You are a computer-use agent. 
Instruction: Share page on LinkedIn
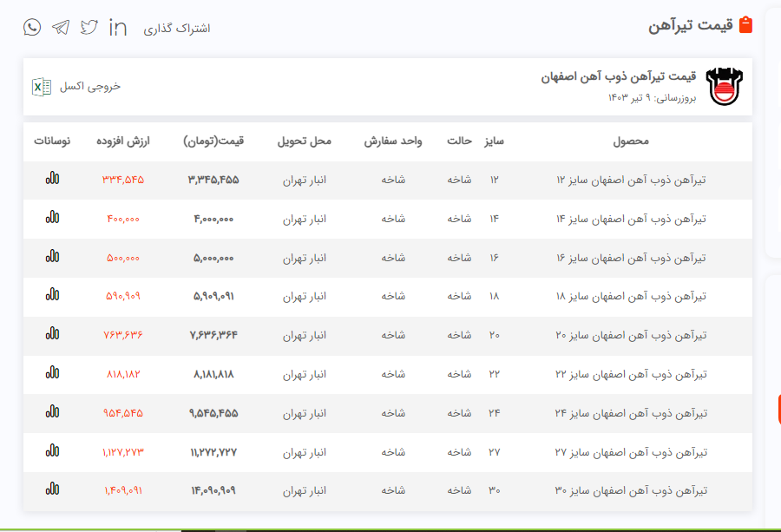[x=118, y=28]
